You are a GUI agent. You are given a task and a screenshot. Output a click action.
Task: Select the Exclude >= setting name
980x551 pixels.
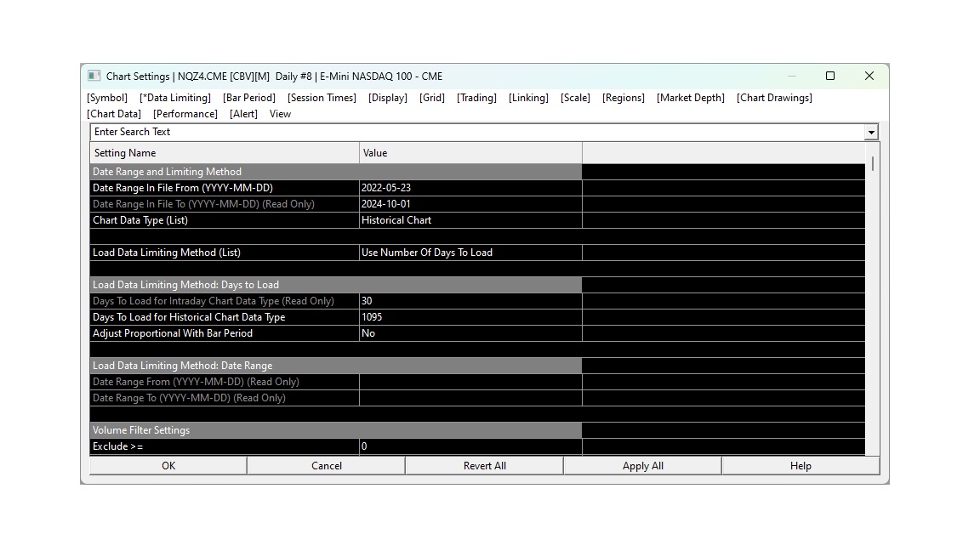[x=225, y=446]
